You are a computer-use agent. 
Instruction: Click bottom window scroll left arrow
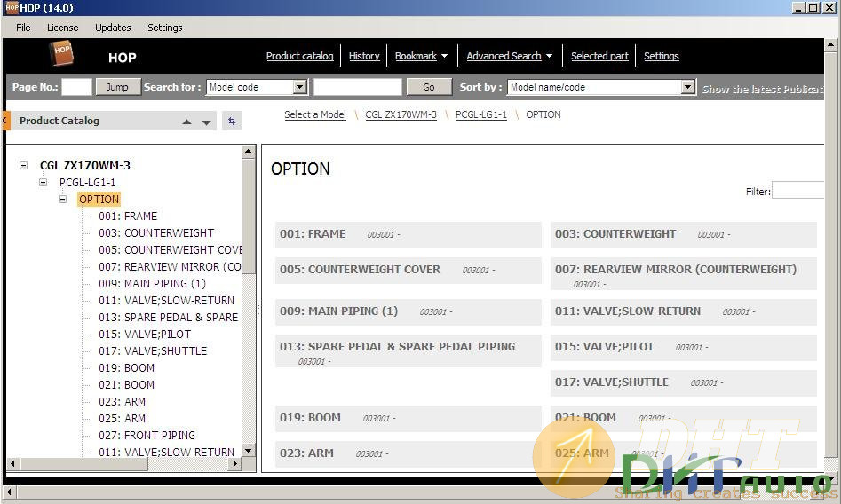pyautogui.click(x=9, y=491)
